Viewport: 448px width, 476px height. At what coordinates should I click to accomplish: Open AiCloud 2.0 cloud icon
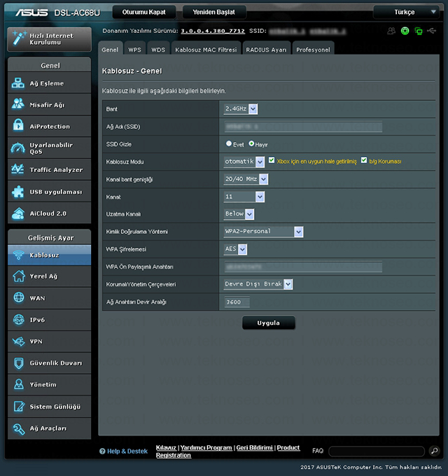[x=18, y=213]
